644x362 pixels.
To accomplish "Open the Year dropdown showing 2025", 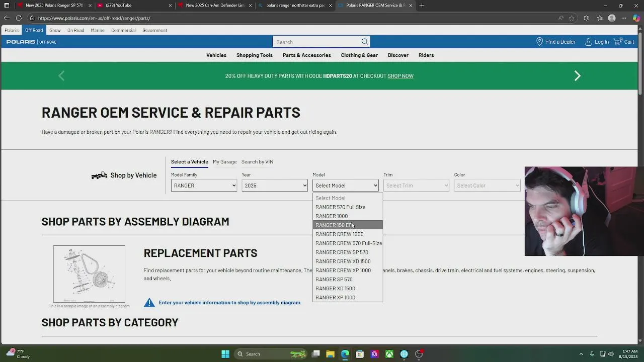I will (275, 186).
